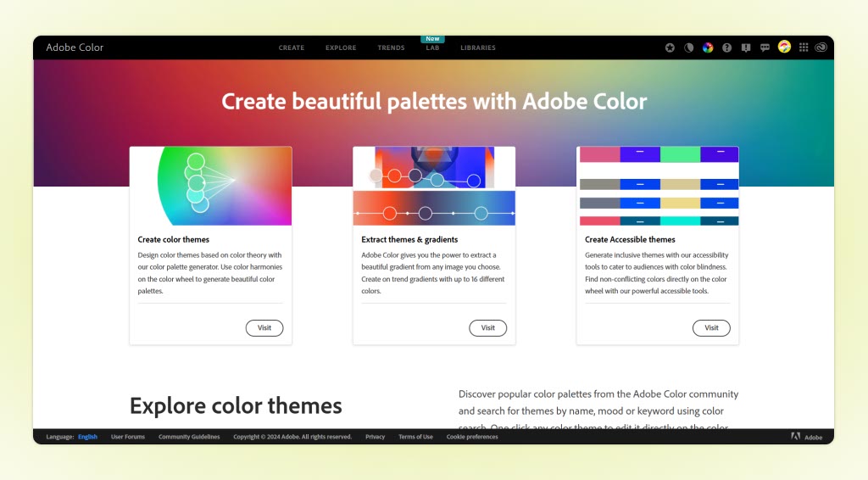This screenshot has height=480, width=868.
Task: Open the User Forums footer link
Action: pos(128,437)
